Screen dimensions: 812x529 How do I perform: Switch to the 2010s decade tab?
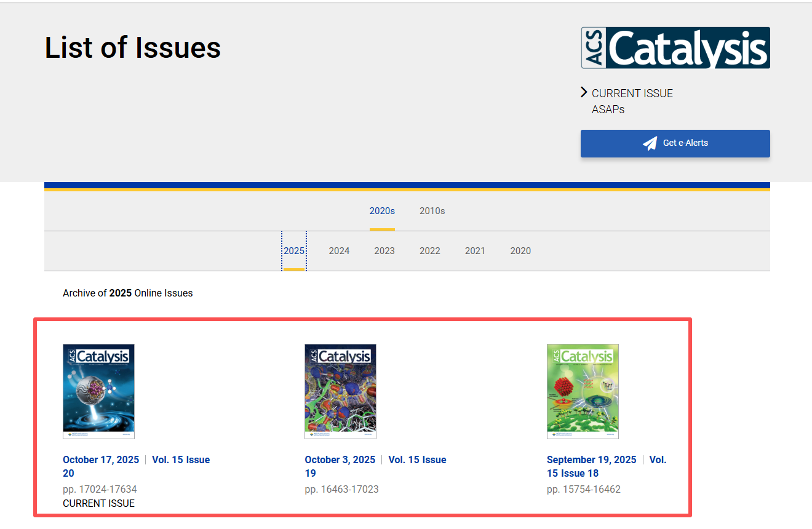pyautogui.click(x=432, y=211)
